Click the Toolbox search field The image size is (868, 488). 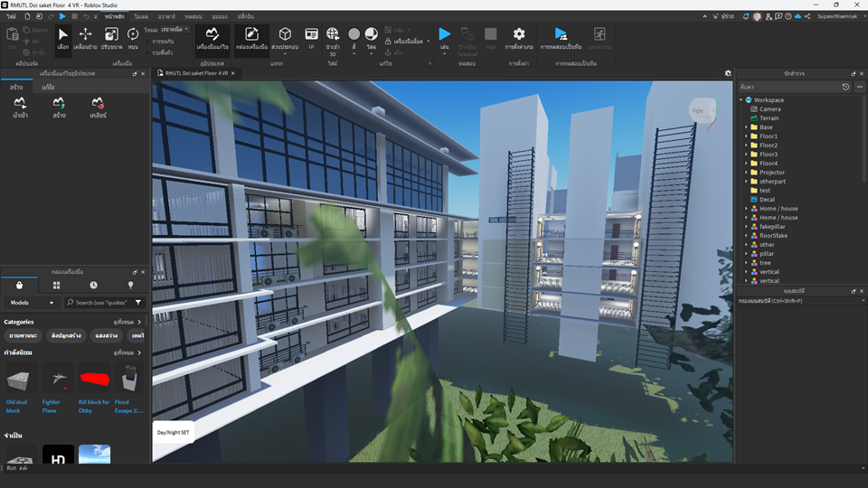[x=99, y=303]
